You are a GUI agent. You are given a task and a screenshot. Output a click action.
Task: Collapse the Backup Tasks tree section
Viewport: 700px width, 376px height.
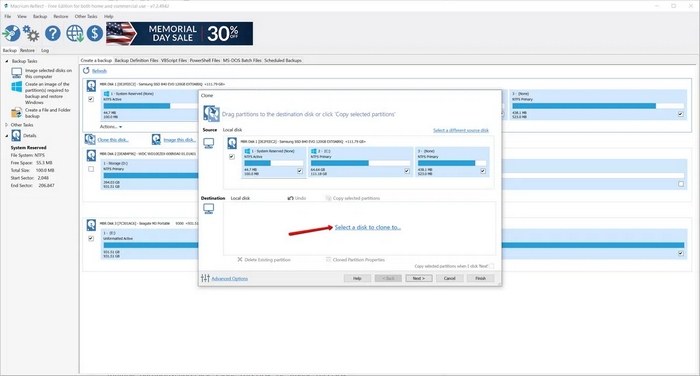[7, 61]
